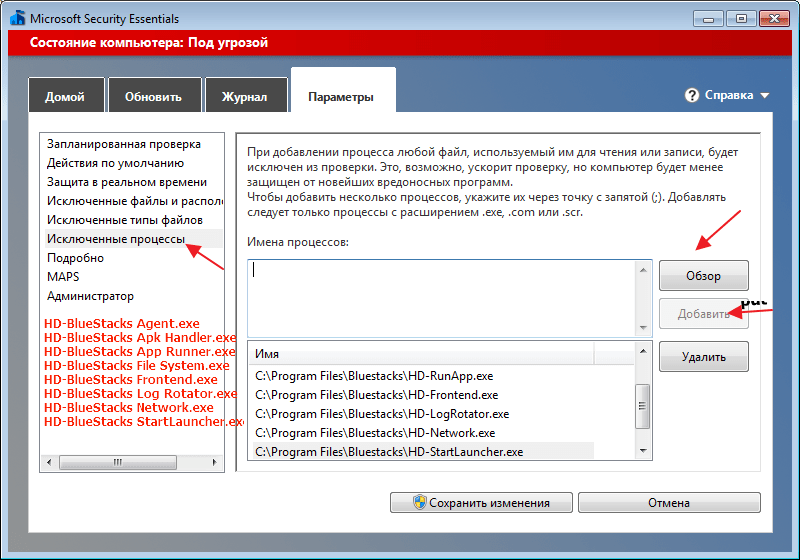
Task: Minimize the Security Essentials window
Action: click(708, 19)
